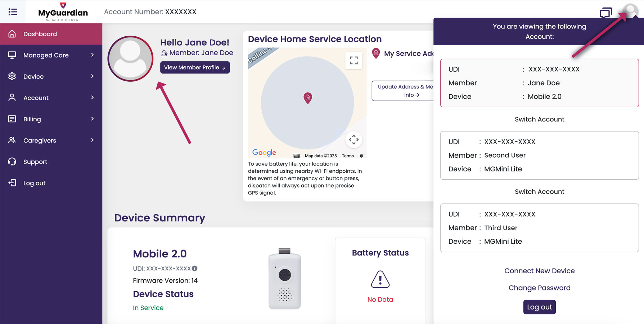Open the Change Password link

pos(539,288)
